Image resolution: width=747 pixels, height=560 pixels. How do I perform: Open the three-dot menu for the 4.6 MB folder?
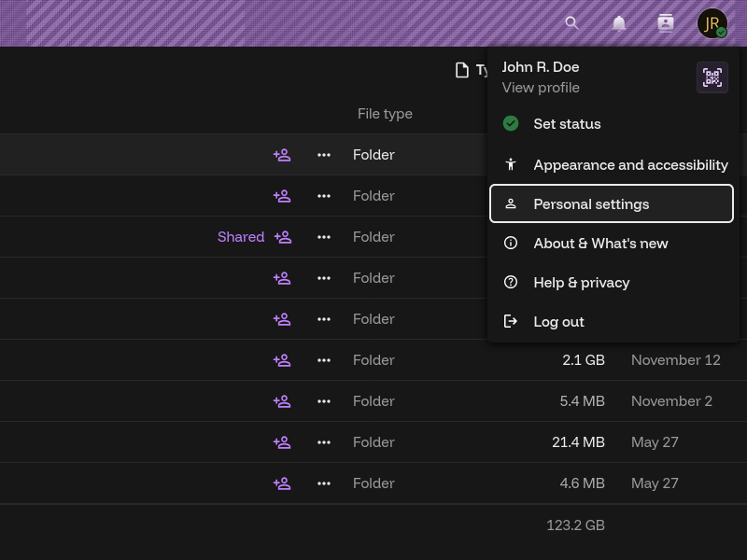point(324,483)
